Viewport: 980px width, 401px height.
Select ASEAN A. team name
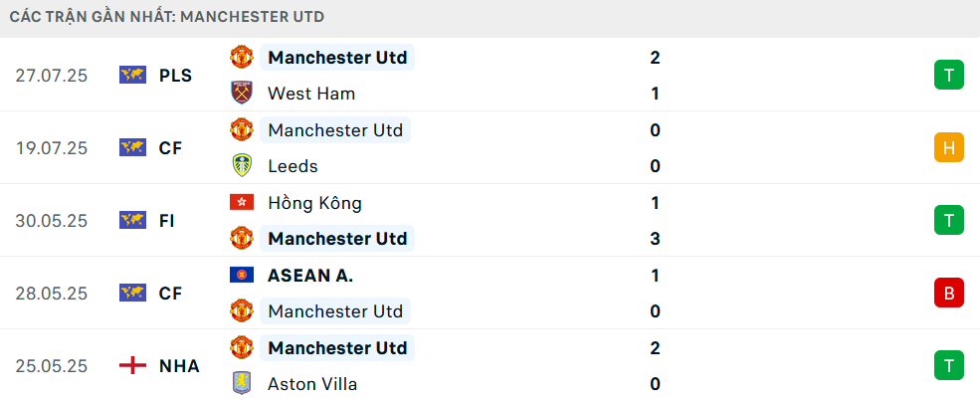[x=310, y=276]
